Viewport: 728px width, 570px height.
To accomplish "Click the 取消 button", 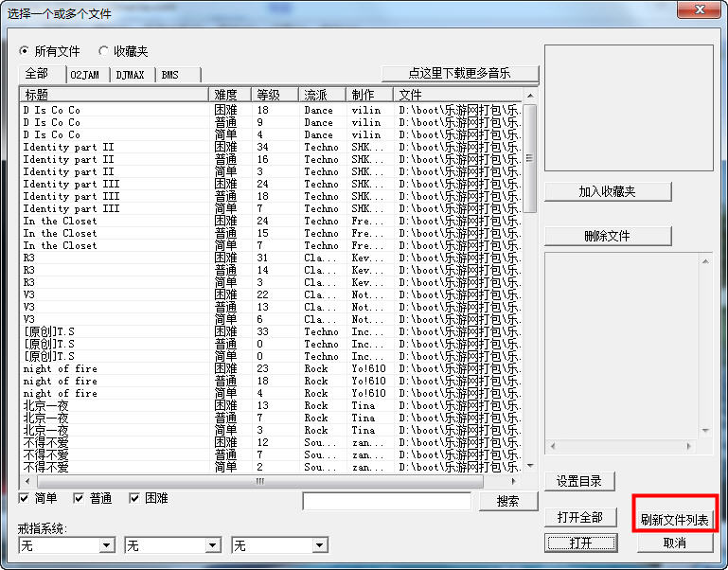I will coord(675,543).
